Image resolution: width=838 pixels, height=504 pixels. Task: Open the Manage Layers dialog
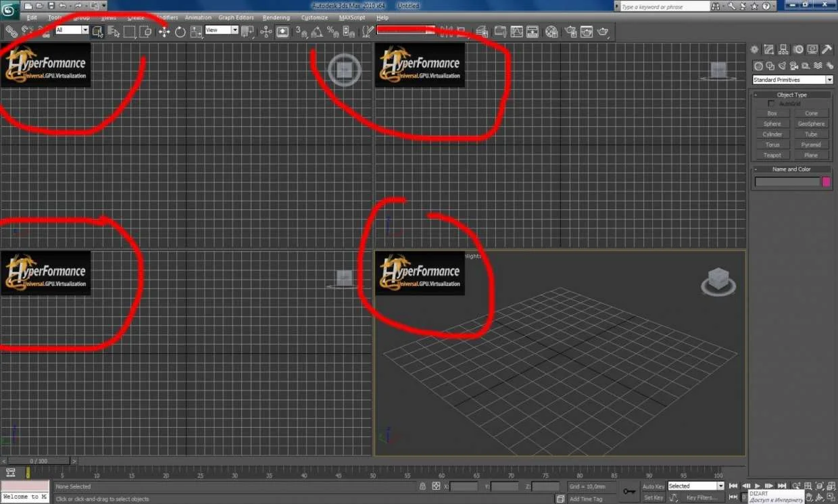[482, 31]
